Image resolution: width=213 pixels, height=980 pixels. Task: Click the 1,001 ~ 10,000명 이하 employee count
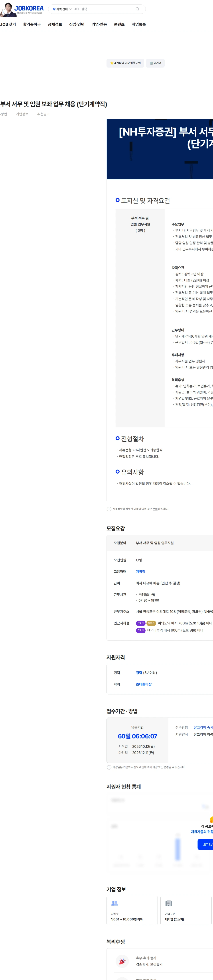tap(127, 919)
